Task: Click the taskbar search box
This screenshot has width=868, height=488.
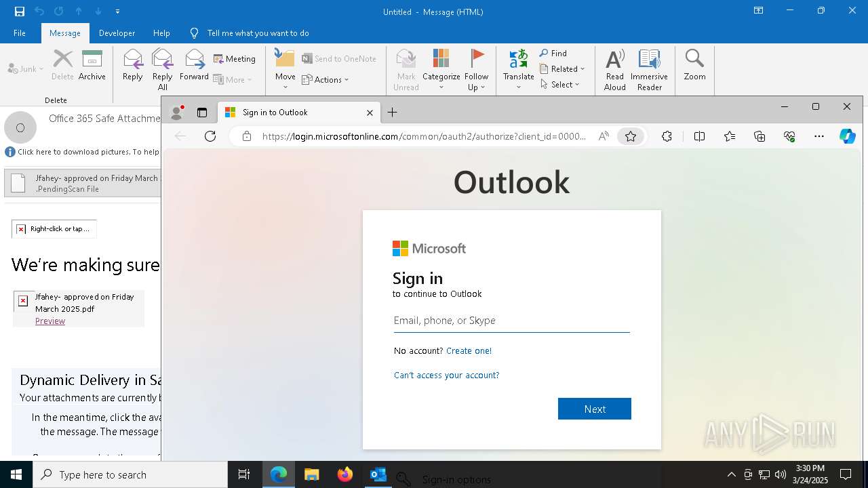Action: coord(130,474)
